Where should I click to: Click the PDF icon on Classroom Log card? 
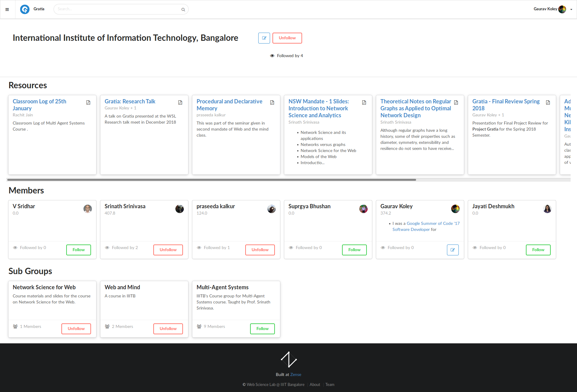88,102
